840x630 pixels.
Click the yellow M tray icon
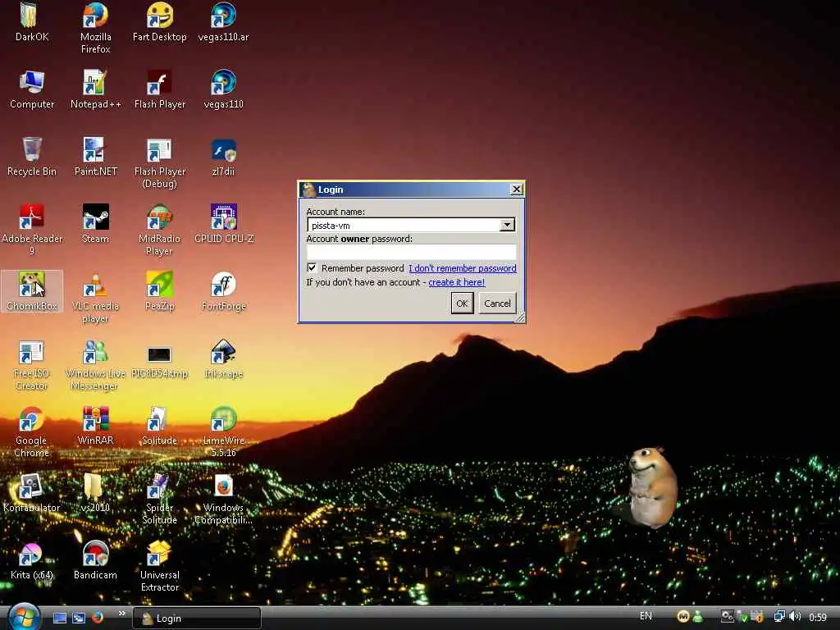tap(682, 617)
